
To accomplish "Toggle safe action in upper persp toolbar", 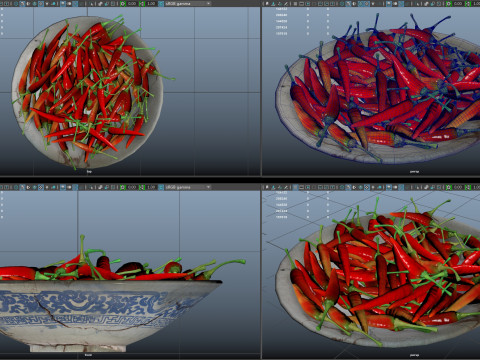I will [x=327, y=4].
